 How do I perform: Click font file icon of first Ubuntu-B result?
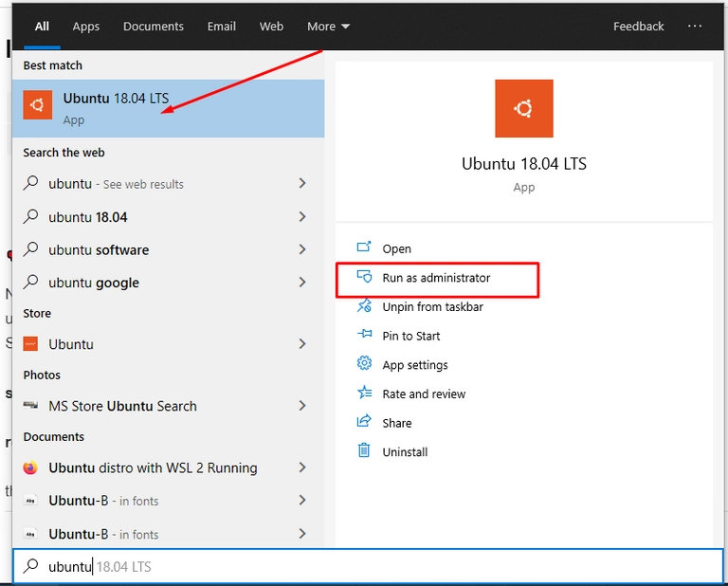tap(30, 501)
